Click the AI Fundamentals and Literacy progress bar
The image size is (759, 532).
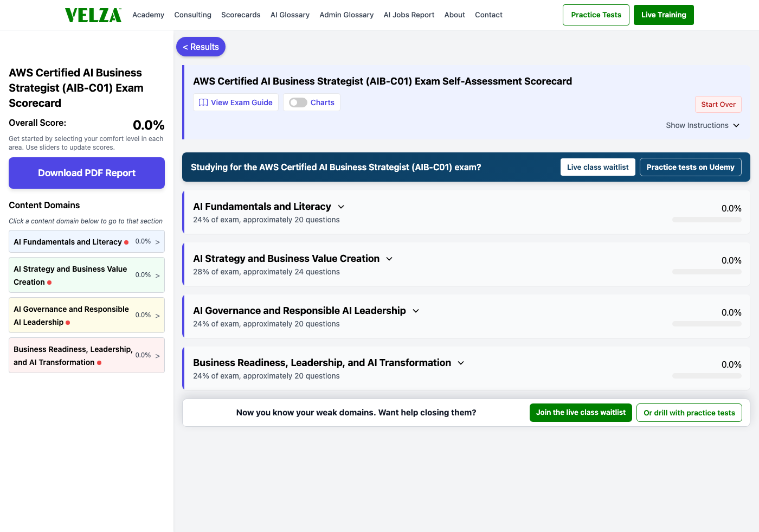click(707, 220)
